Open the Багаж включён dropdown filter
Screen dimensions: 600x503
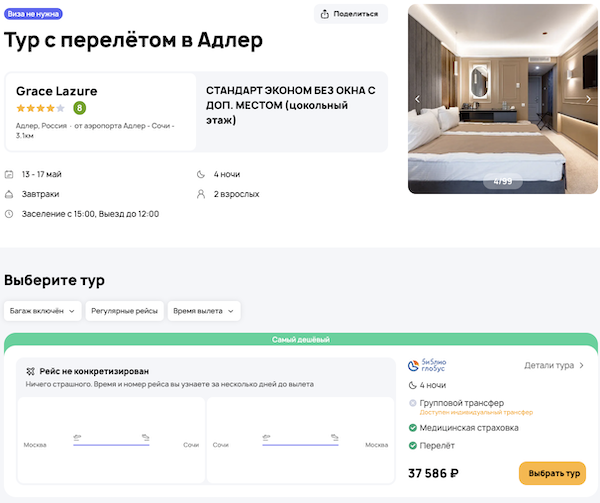click(42, 311)
